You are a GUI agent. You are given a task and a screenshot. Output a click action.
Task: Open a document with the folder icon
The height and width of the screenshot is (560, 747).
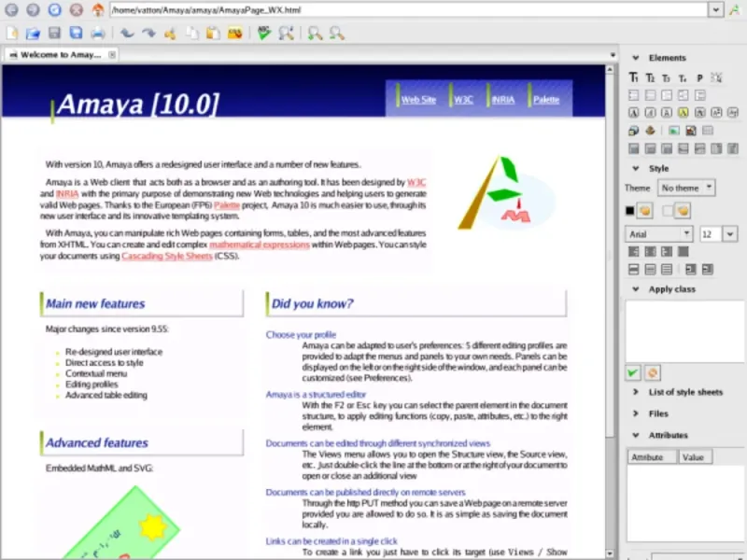coord(33,34)
